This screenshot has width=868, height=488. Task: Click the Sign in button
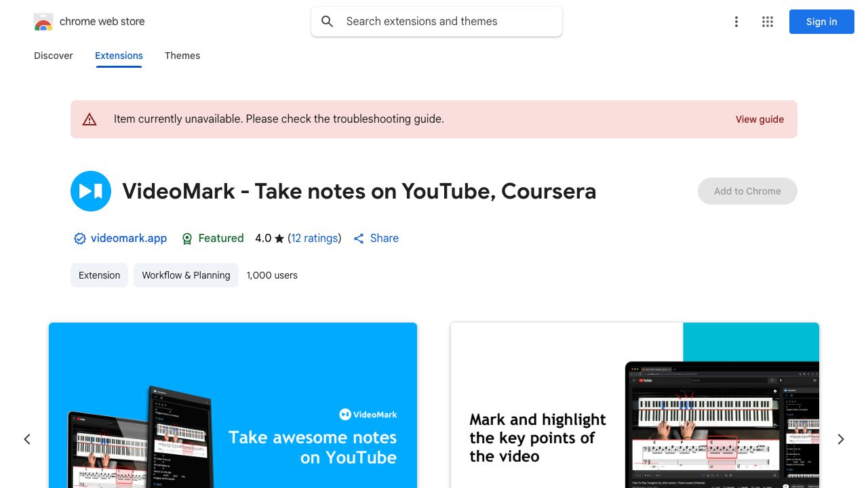[822, 22]
